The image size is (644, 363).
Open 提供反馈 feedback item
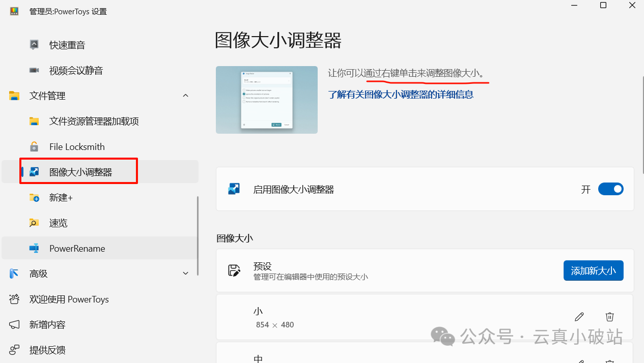(x=100, y=350)
